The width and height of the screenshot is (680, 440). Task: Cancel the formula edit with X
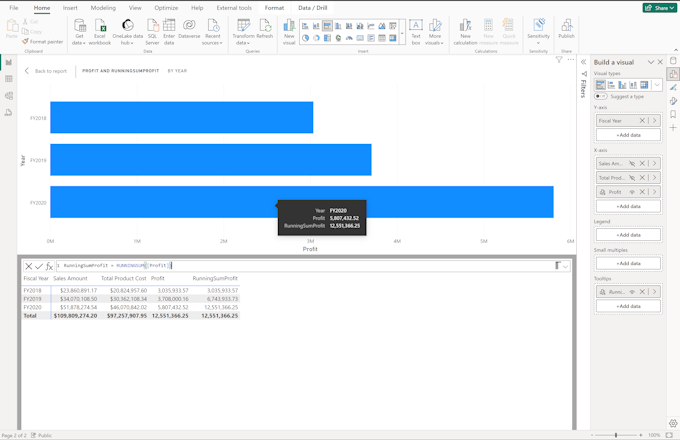(x=29, y=266)
